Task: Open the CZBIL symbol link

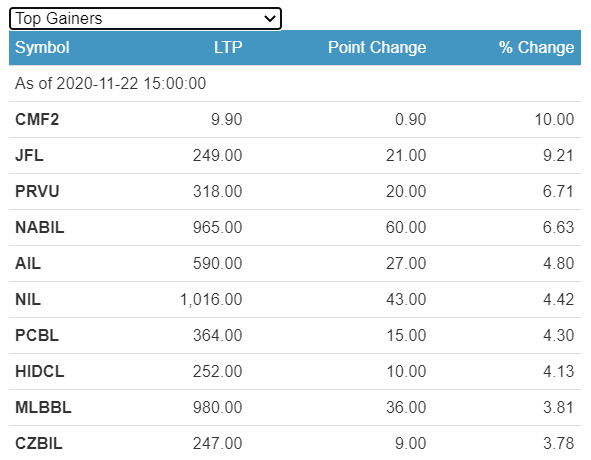Action: point(38,443)
